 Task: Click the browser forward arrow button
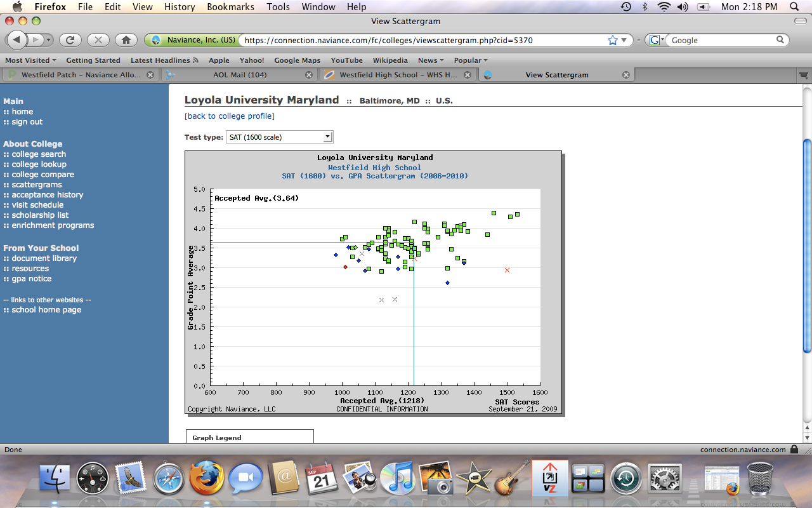pos(36,40)
